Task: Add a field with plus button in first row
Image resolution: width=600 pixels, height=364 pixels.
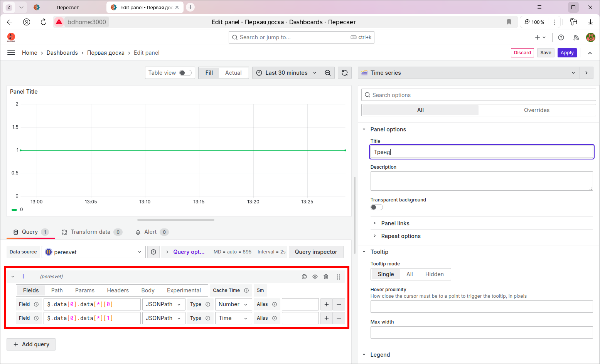Action: click(x=327, y=304)
